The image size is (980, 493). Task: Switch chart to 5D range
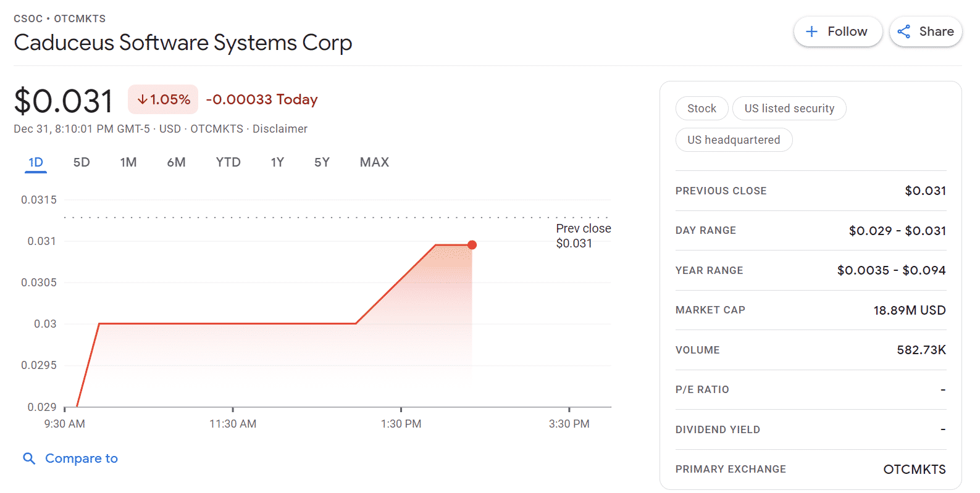(x=82, y=162)
